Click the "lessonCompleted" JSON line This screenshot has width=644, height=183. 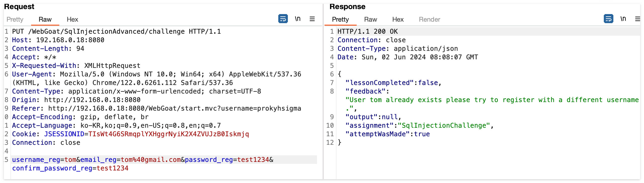pos(393,83)
